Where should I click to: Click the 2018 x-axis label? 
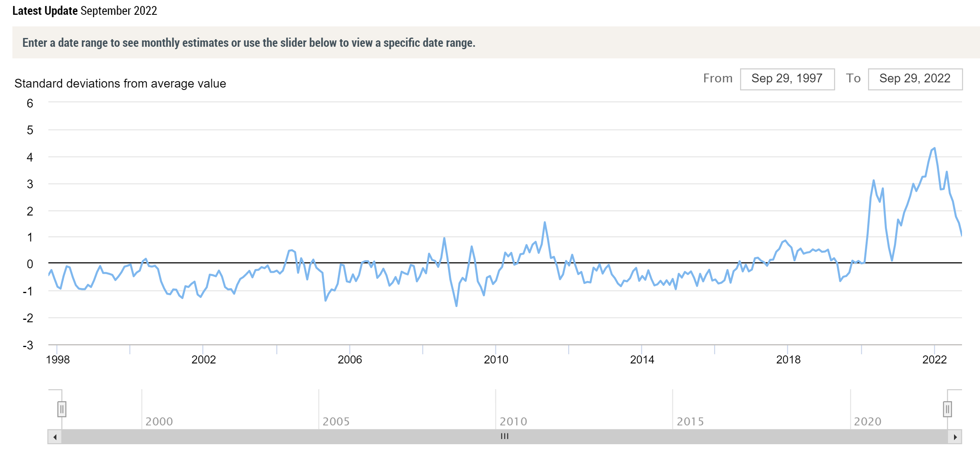[788, 359]
